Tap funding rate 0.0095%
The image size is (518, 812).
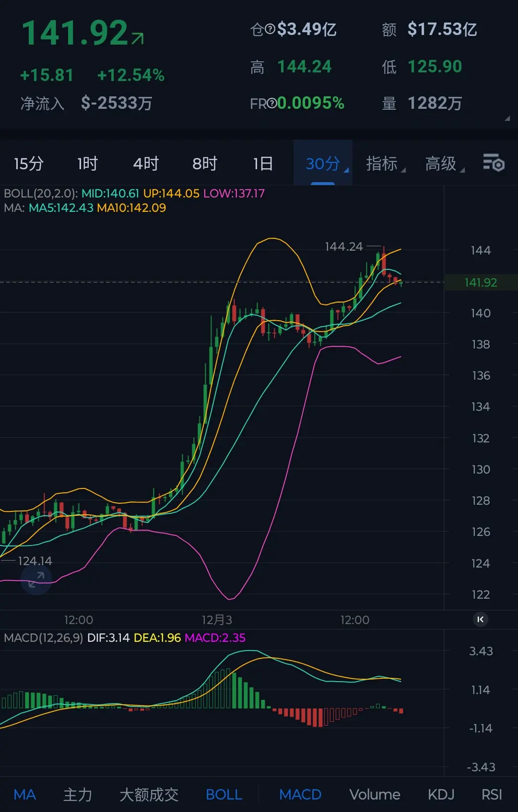click(x=311, y=103)
